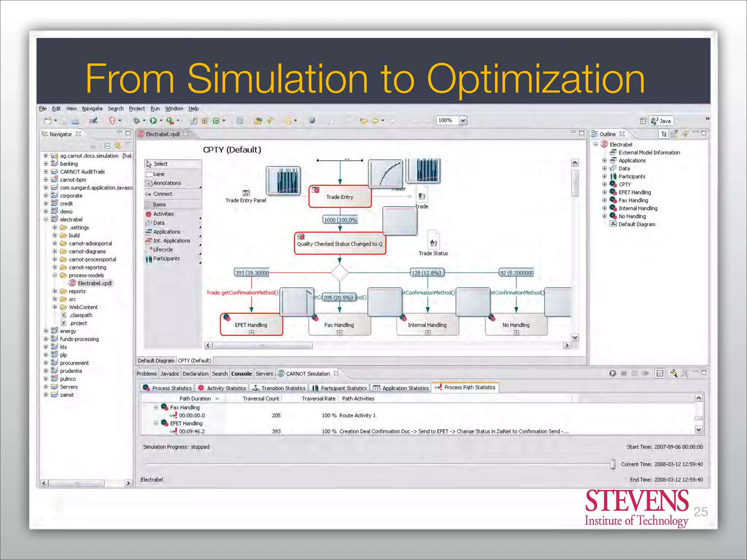Screen dimensions: 747x560
Task: Click the diagram vertical scrollbar down arrow
Action: click(575, 338)
